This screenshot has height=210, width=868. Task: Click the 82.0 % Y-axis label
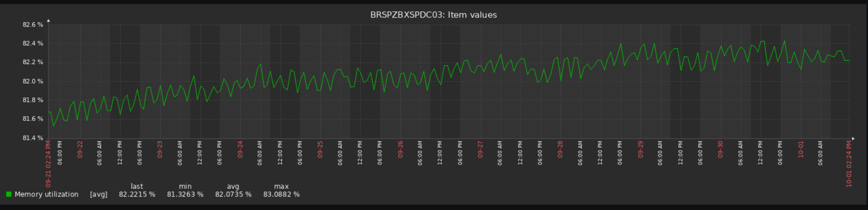(33, 81)
